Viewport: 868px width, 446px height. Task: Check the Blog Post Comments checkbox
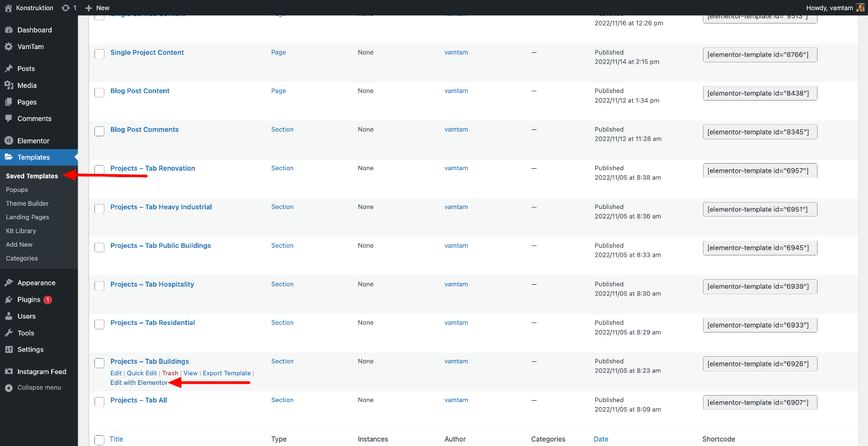coord(99,131)
